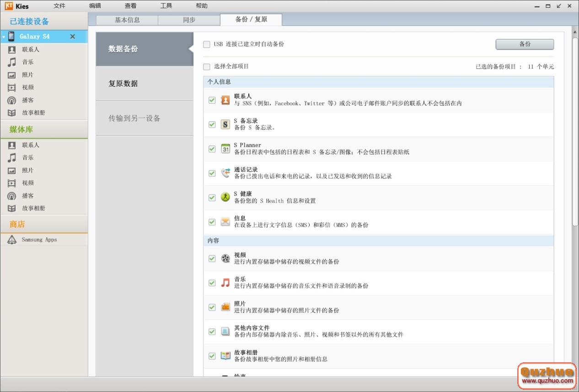This screenshot has width=579, height=392.
Task: Click the 通话记录 phone icon
Action: pos(225,172)
